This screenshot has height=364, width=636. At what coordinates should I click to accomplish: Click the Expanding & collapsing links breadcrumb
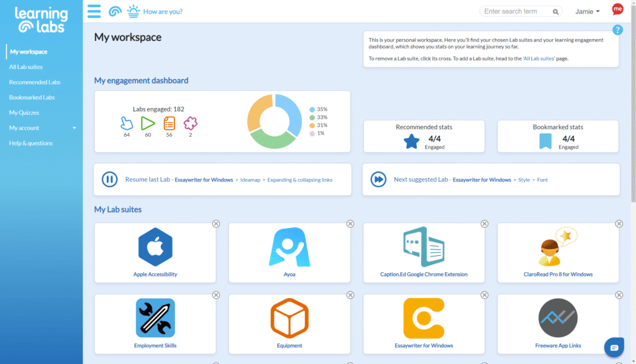point(300,180)
